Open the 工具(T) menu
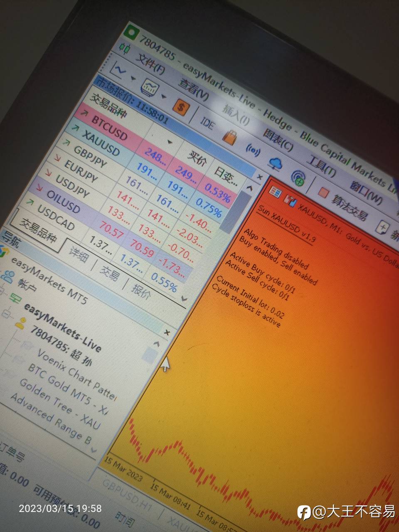The image size is (399, 532). tap(320, 165)
